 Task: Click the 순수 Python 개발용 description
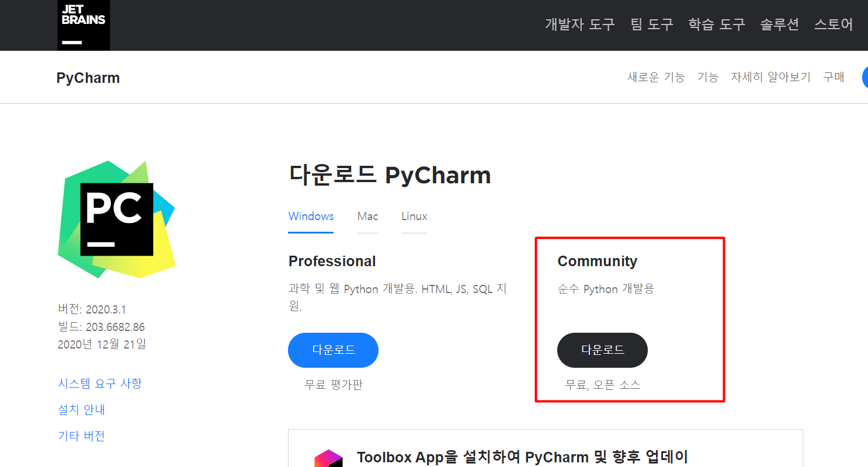click(606, 290)
